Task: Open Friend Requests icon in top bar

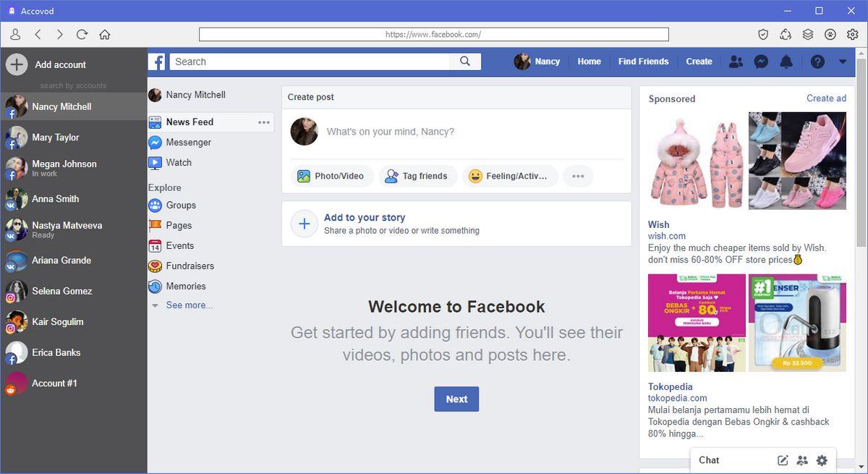Action: pos(736,62)
